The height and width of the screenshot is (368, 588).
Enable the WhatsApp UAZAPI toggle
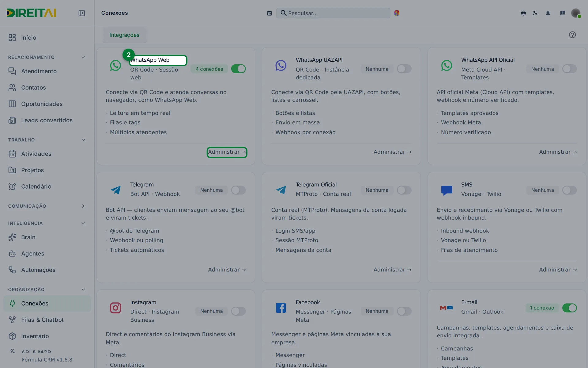click(x=404, y=69)
